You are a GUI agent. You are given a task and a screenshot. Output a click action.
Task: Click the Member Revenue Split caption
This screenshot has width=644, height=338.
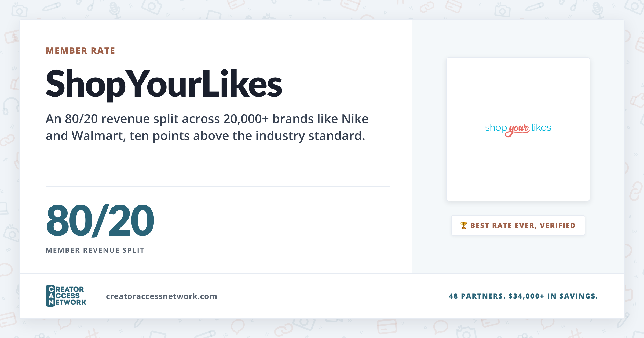click(x=95, y=250)
